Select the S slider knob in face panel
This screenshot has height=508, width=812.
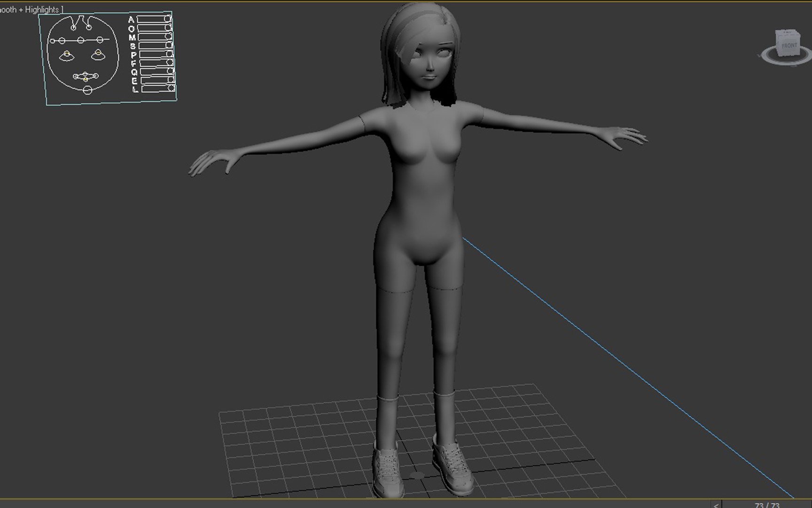tap(169, 45)
